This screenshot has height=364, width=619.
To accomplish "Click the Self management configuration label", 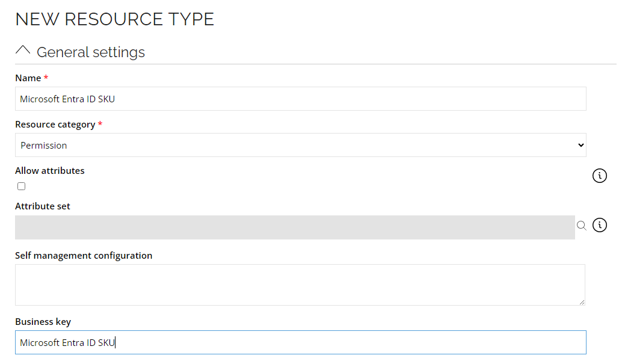I will [84, 256].
